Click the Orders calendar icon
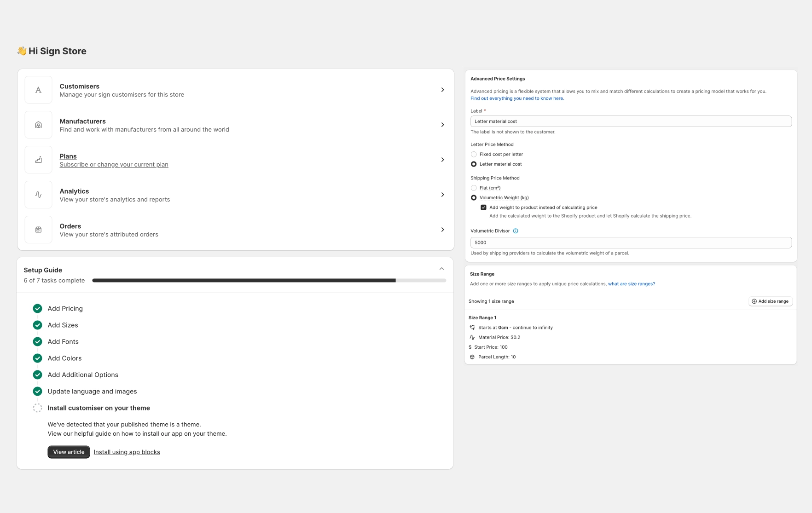Image resolution: width=812 pixels, height=513 pixels. click(x=38, y=229)
